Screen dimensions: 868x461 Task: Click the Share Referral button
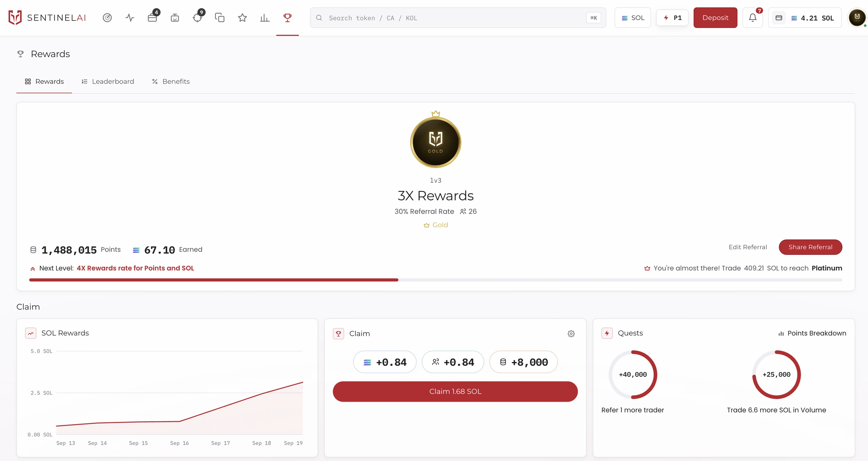point(810,247)
